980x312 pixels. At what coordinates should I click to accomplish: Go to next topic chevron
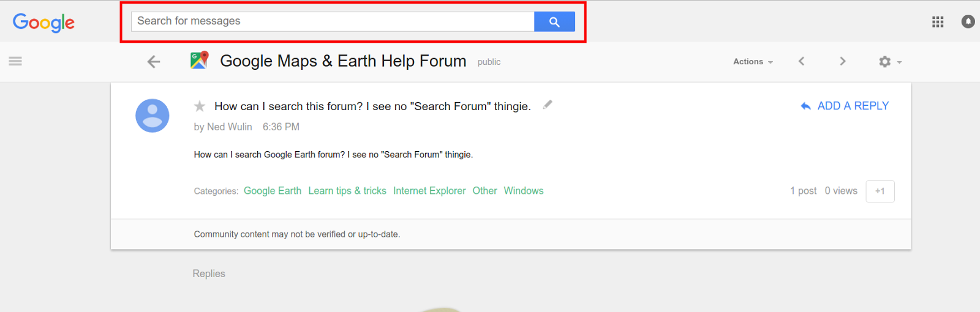tap(843, 61)
